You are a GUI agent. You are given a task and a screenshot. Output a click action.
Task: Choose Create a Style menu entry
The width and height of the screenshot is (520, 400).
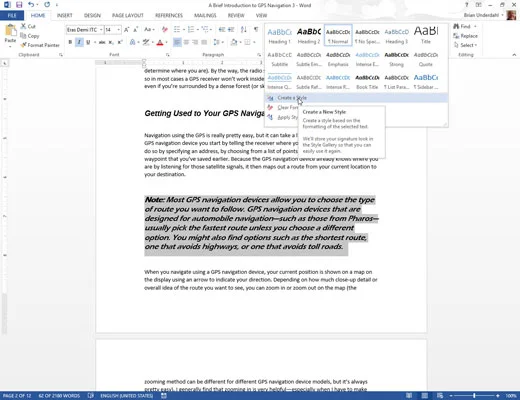356,98
